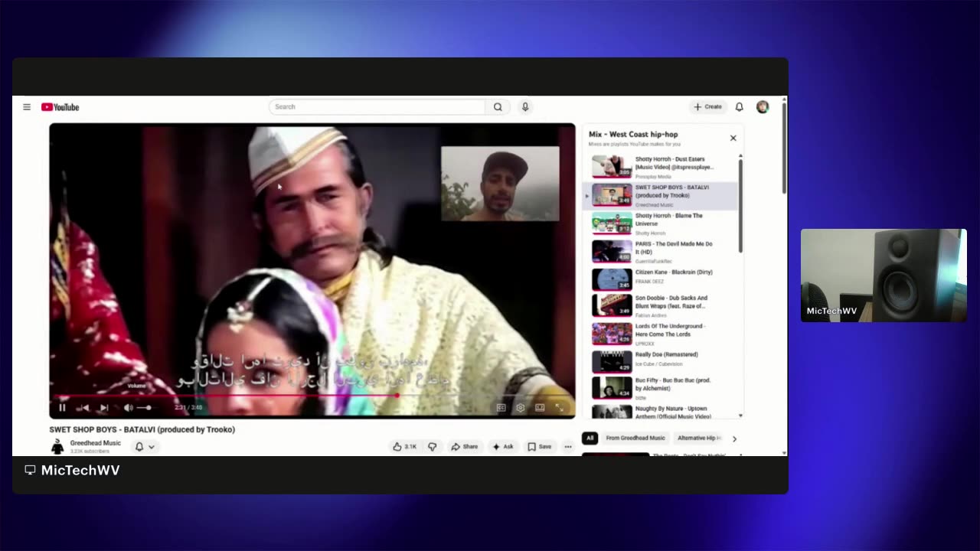Open the subscription notification bell dropdown
This screenshot has width=980, height=551.
click(145, 447)
